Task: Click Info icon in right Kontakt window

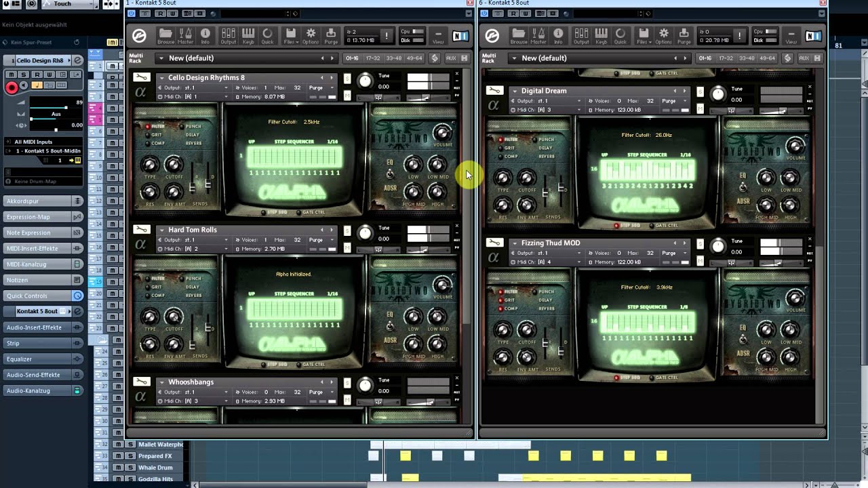Action: (x=558, y=36)
